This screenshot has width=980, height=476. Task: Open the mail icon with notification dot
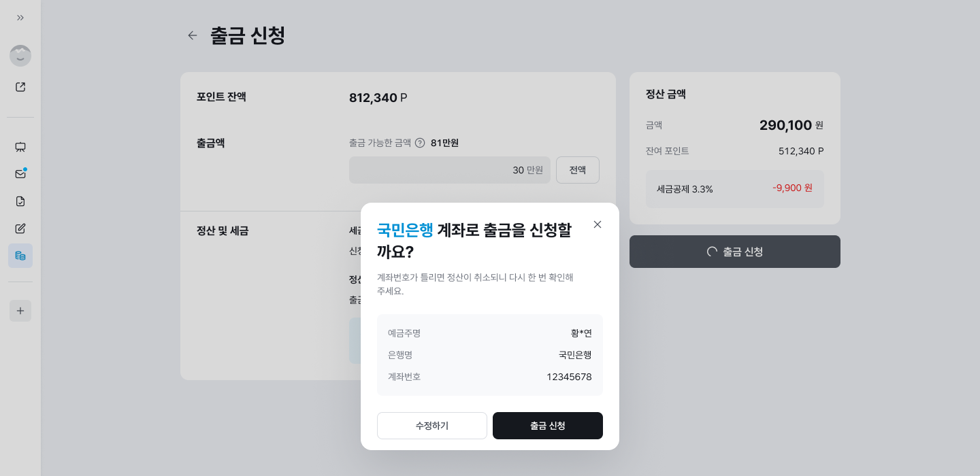tap(20, 174)
